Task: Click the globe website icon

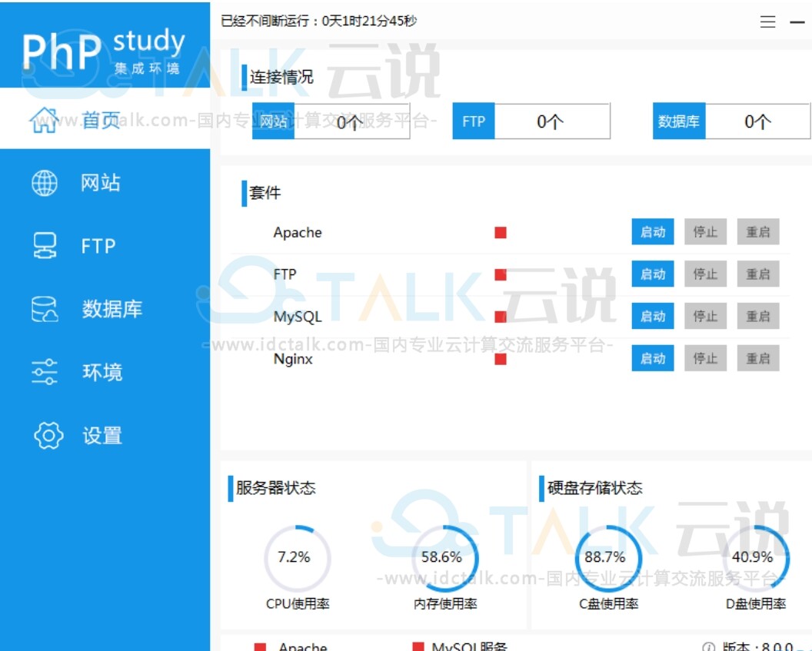Action: pos(45,183)
